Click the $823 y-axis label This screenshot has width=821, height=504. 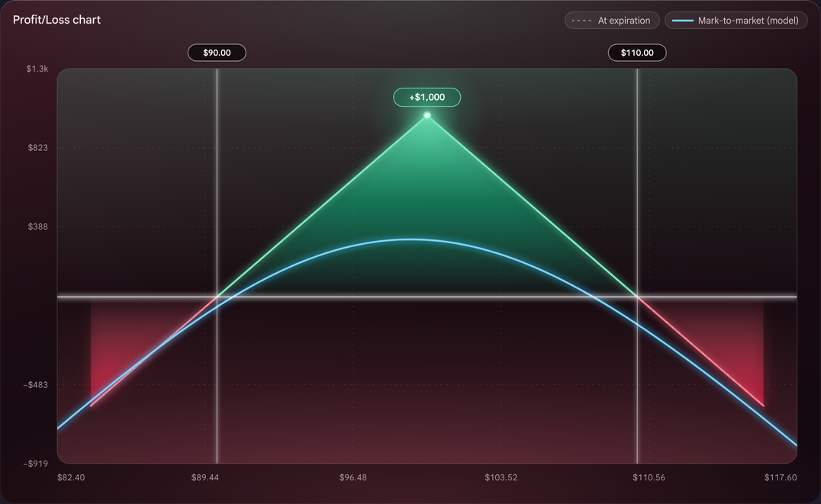(37, 148)
